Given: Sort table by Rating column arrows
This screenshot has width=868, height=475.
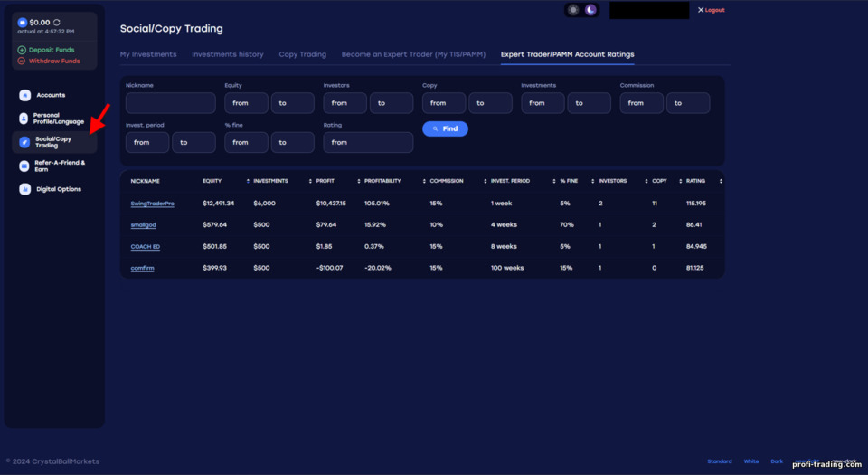Looking at the screenshot, I should 721,181.
